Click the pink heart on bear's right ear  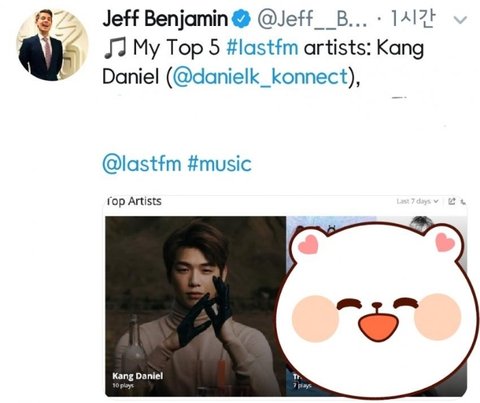[x=445, y=241]
